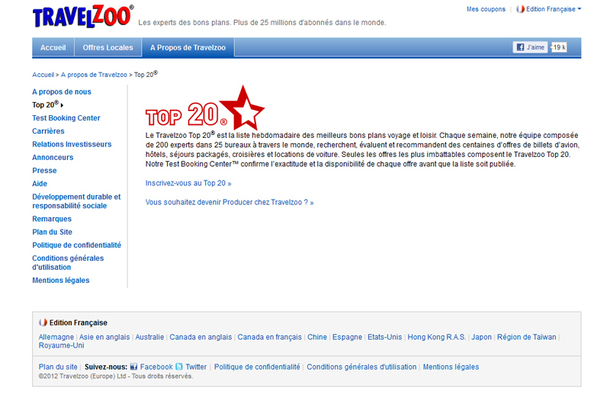Go to Test Booking Center in sidebar

tap(66, 118)
